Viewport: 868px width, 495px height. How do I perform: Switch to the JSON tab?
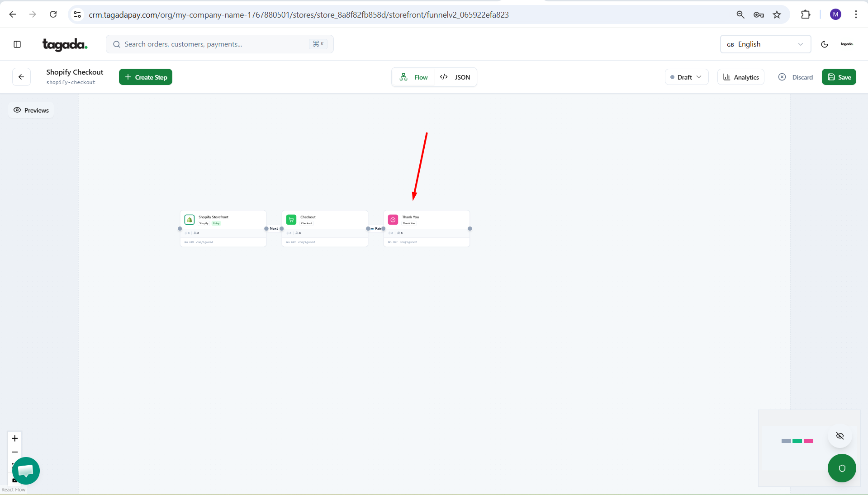coord(455,77)
